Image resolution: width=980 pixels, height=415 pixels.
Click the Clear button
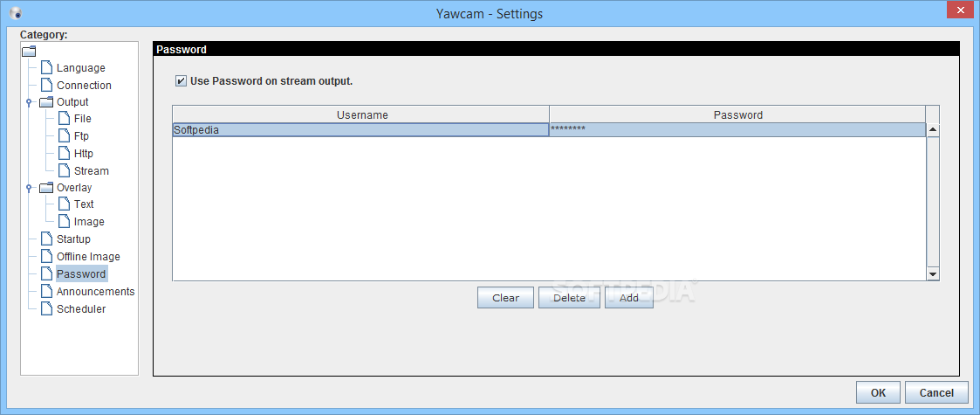tap(505, 298)
